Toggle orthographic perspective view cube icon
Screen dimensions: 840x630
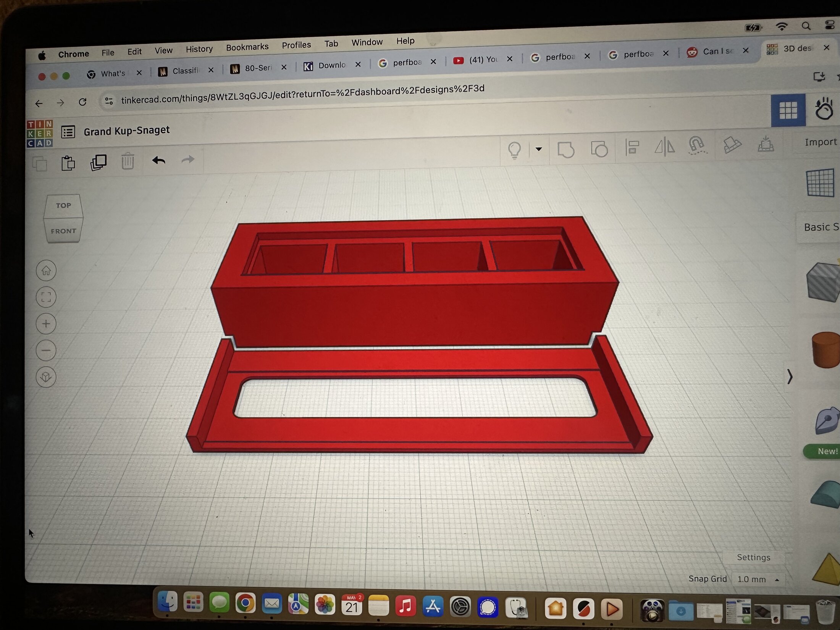coord(46,377)
